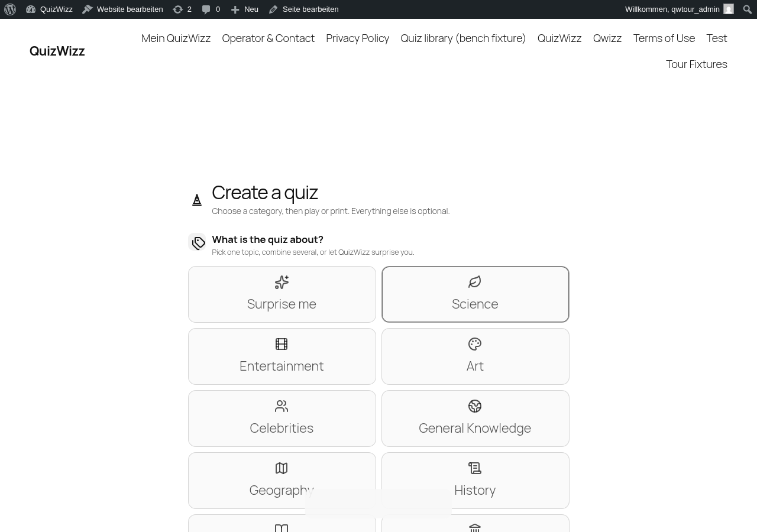Select the Science category card
The width and height of the screenshot is (757, 532).
click(475, 294)
